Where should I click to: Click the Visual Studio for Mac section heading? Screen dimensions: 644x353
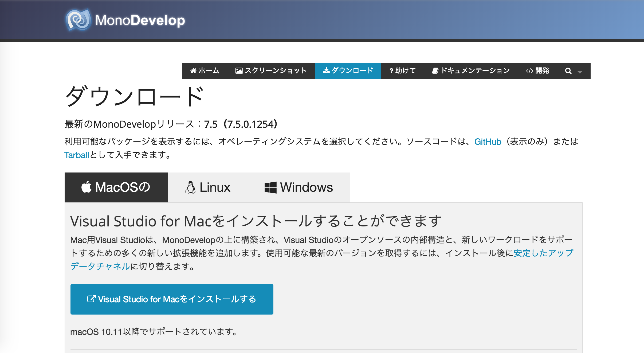pos(256,221)
